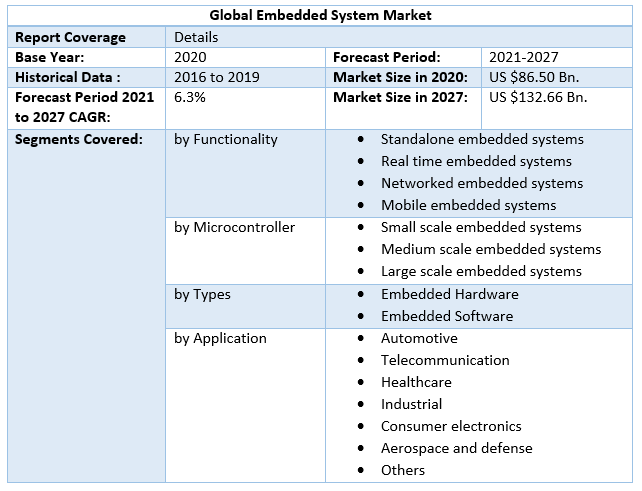Select the Report Coverage header cell
Screen dimensions: 642x491
click(x=70, y=37)
